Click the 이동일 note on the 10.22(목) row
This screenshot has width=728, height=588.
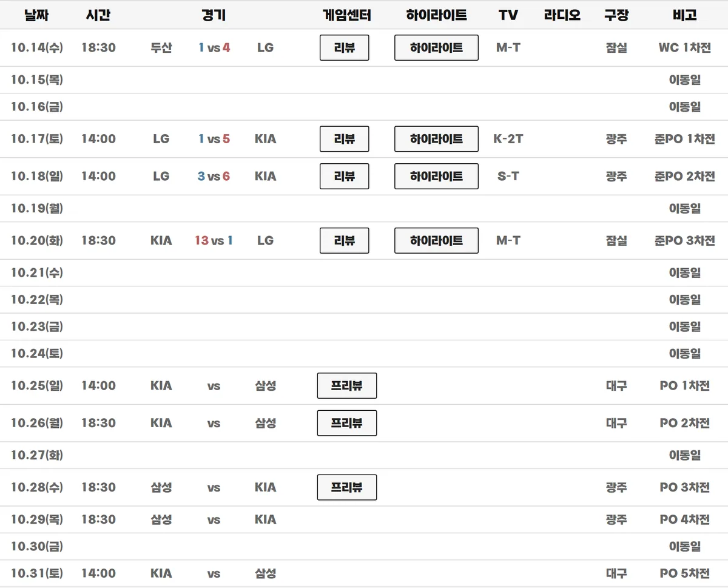click(685, 300)
